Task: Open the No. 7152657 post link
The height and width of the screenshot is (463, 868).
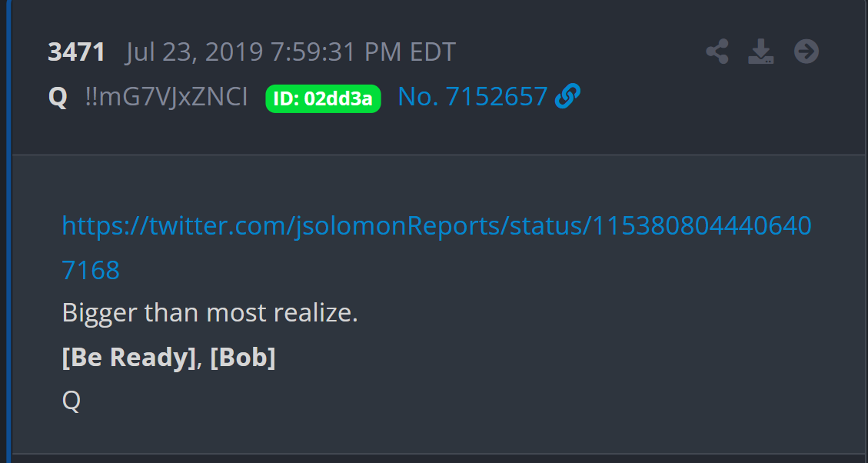Action: [473, 97]
